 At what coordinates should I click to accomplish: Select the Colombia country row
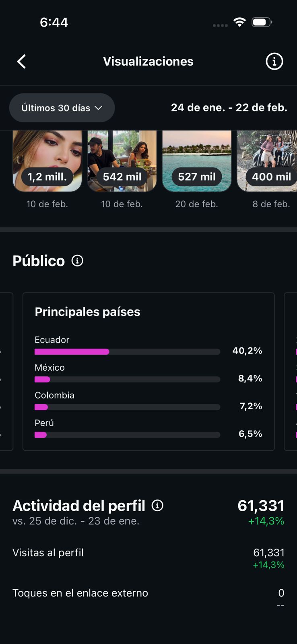click(148, 401)
